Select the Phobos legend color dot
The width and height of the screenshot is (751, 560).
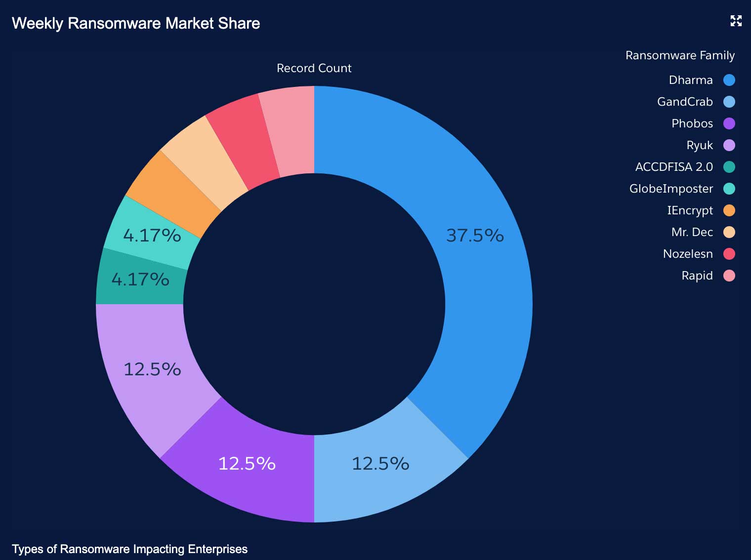click(x=729, y=123)
